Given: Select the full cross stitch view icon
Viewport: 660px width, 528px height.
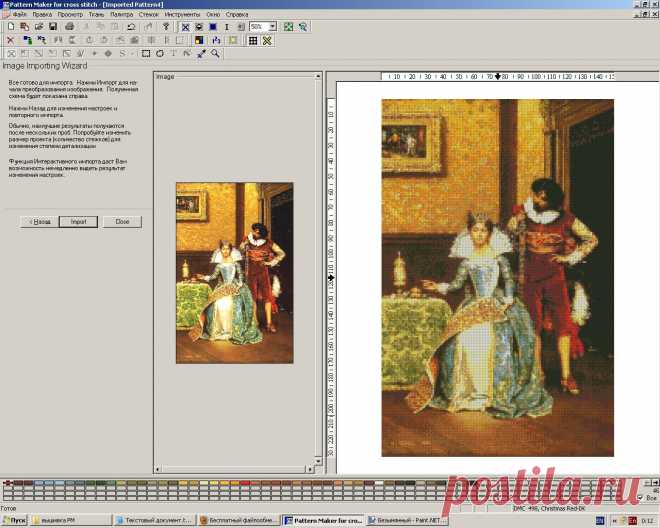Looking at the screenshot, I should point(185,27).
